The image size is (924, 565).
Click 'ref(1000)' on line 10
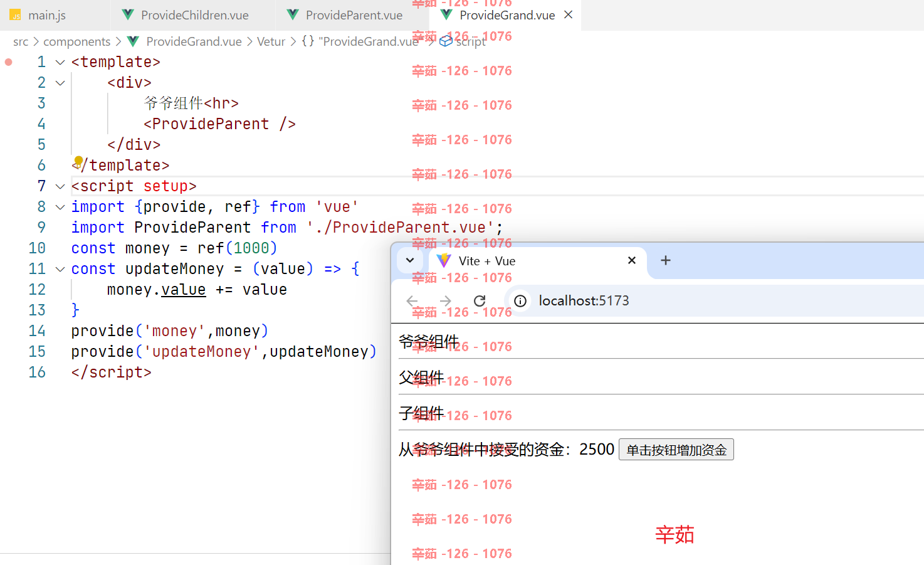coord(238,248)
